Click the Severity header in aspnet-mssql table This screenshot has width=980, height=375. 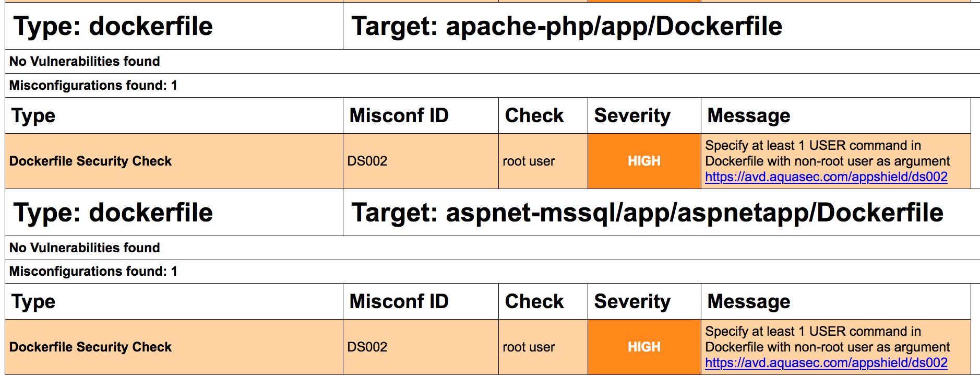click(632, 302)
